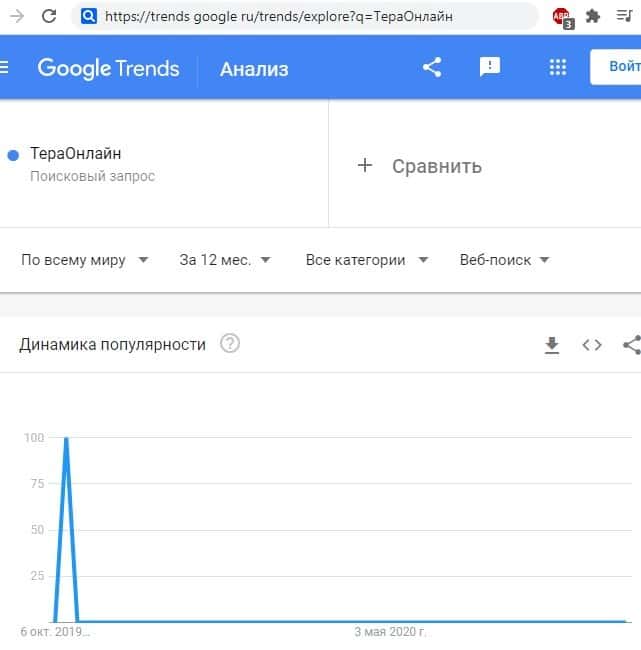The image size is (641, 650).
Task: Expand the По всему миру region dropdown
Action: [85, 260]
